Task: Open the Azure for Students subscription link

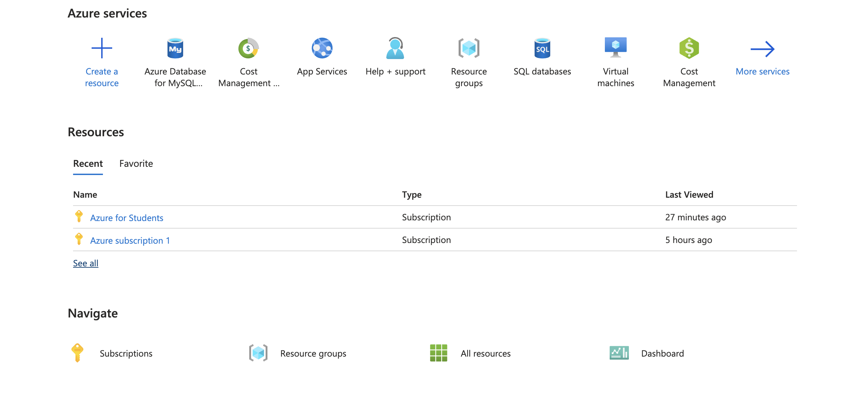Action: (127, 218)
